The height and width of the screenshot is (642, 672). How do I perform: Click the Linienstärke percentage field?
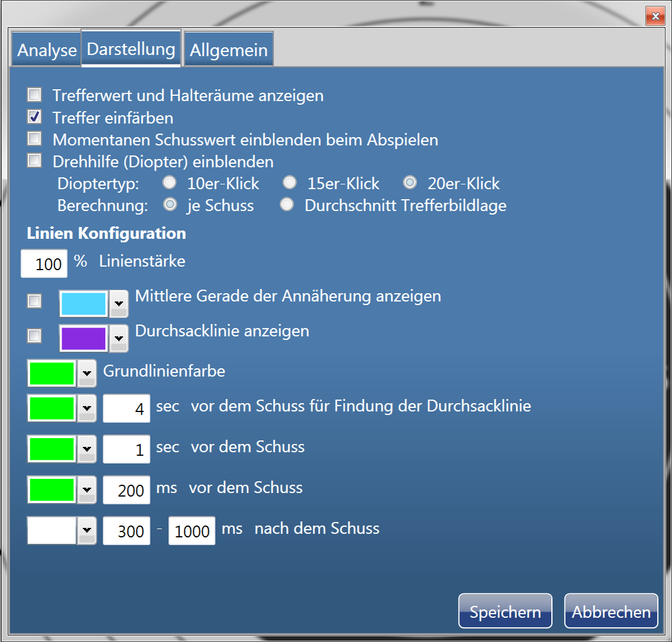(44, 264)
